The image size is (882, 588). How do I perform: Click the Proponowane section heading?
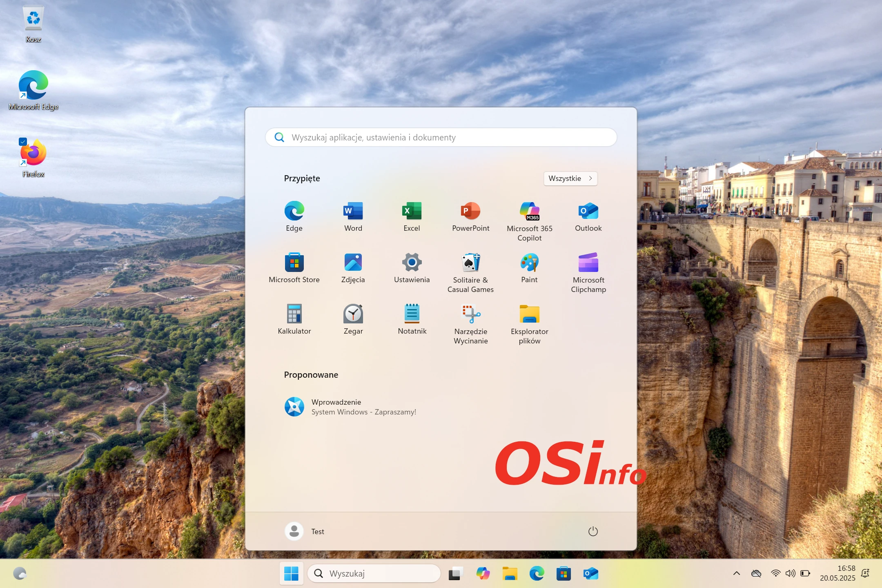pyautogui.click(x=311, y=375)
